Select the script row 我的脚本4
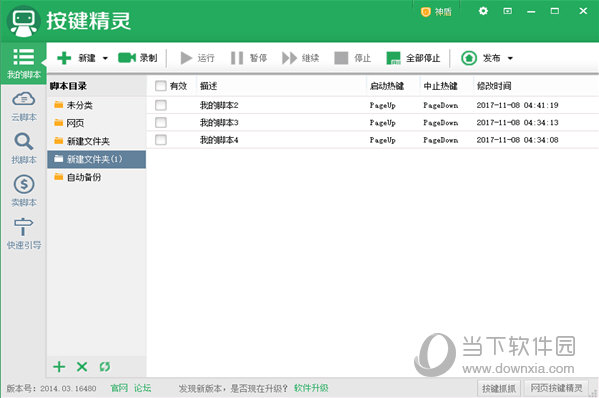 tap(372, 140)
